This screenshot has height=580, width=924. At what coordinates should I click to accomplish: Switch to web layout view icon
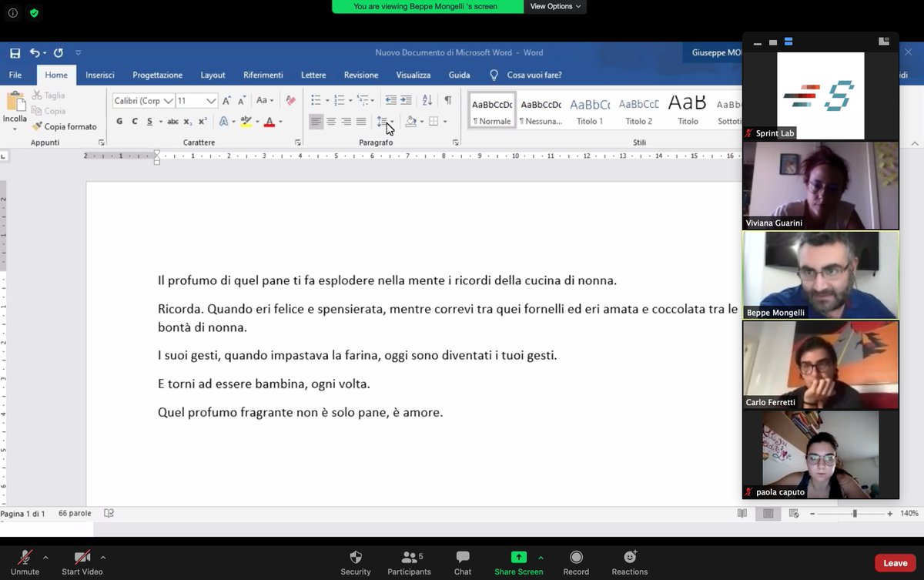[795, 513]
